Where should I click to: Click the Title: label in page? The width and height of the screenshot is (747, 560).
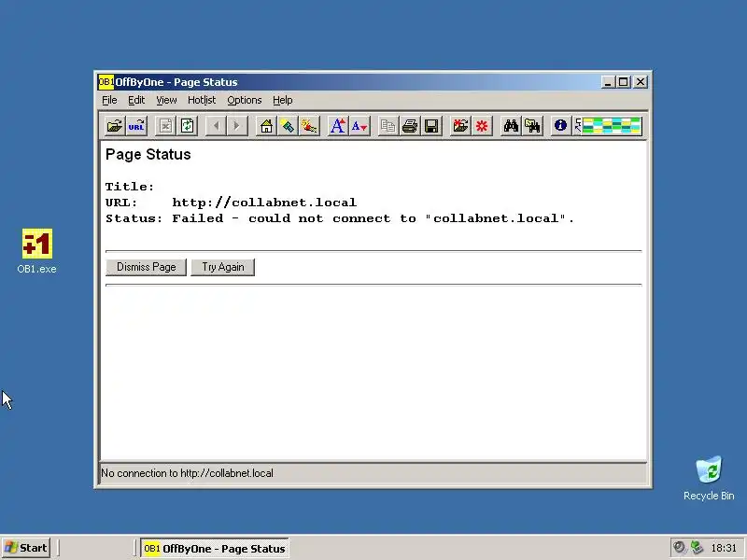tap(130, 186)
